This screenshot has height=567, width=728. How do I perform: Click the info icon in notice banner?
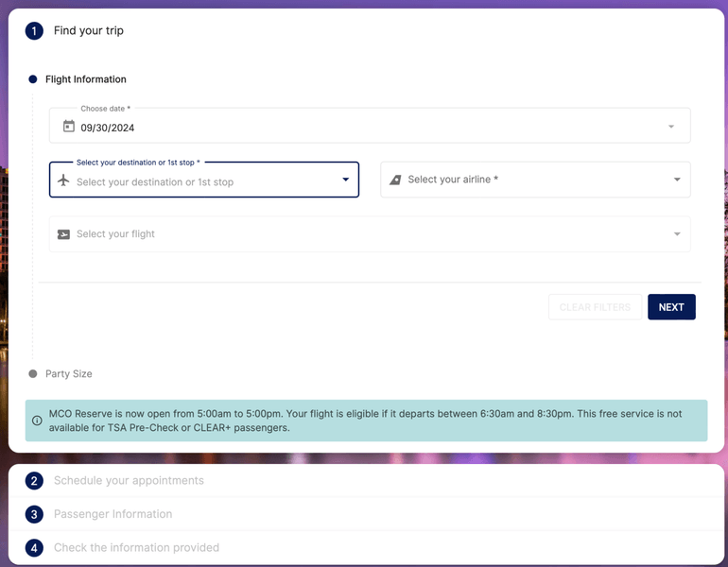click(x=37, y=421)
